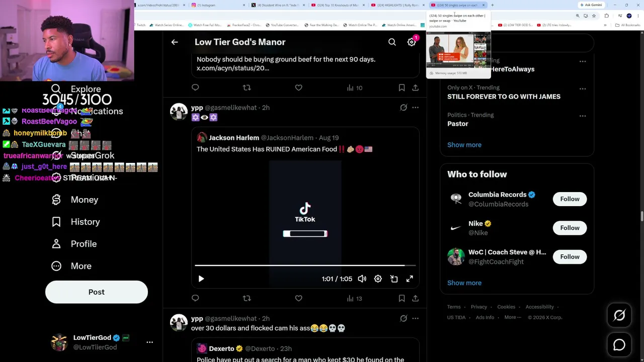This screenshot has width=644, height=362.
Task: Click the Ask Gemini button
Action: click(x=591, y=5)
